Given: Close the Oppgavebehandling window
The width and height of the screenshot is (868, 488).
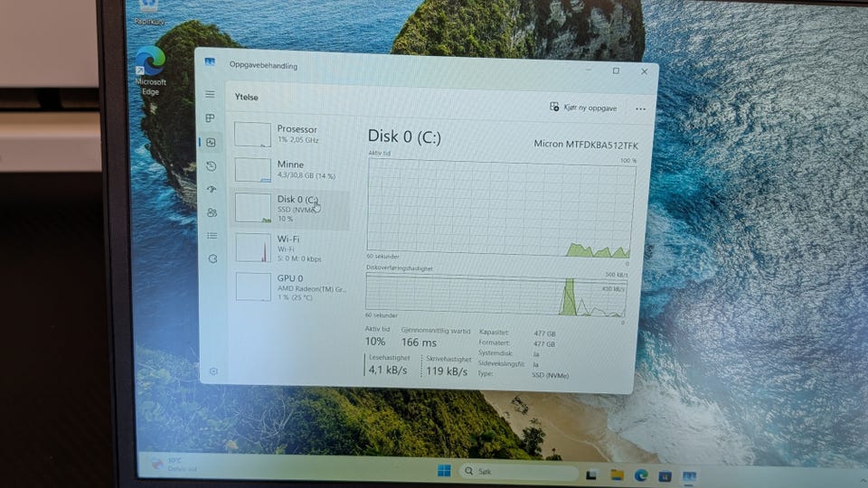Looking at the screenshot, I should (x=644, y=71).
